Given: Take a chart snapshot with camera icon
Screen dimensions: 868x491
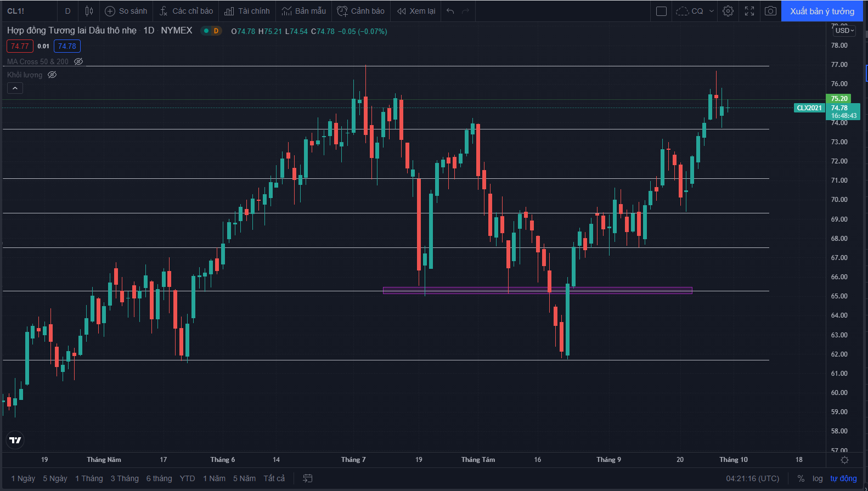Looking at the screenshot, I should tap(770, 11).
